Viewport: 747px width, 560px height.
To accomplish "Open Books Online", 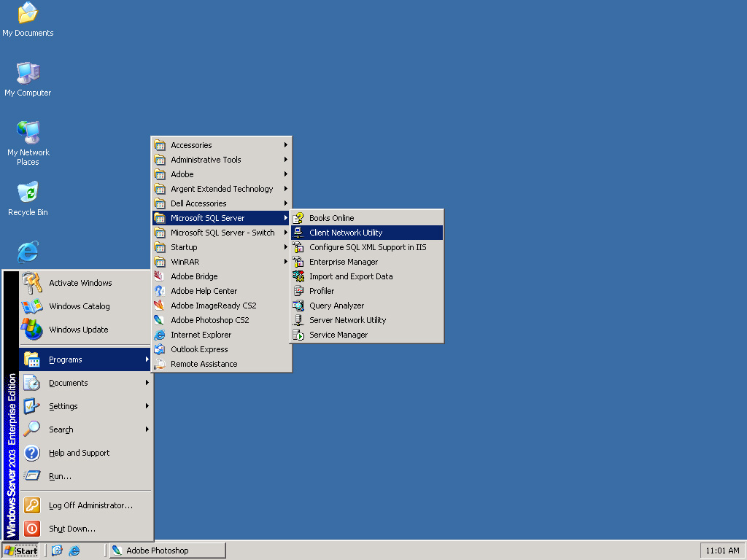I will (x=331, y=218).
